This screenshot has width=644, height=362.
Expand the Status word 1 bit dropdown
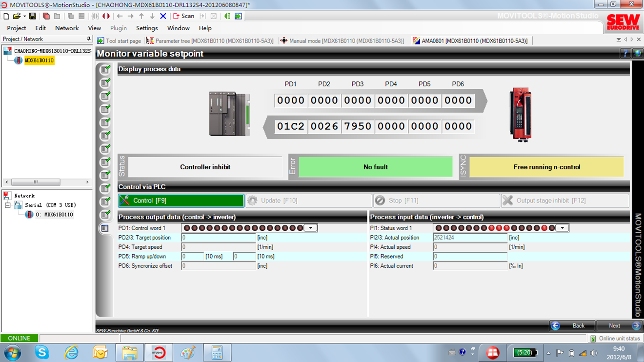click(x=563, y=228)
